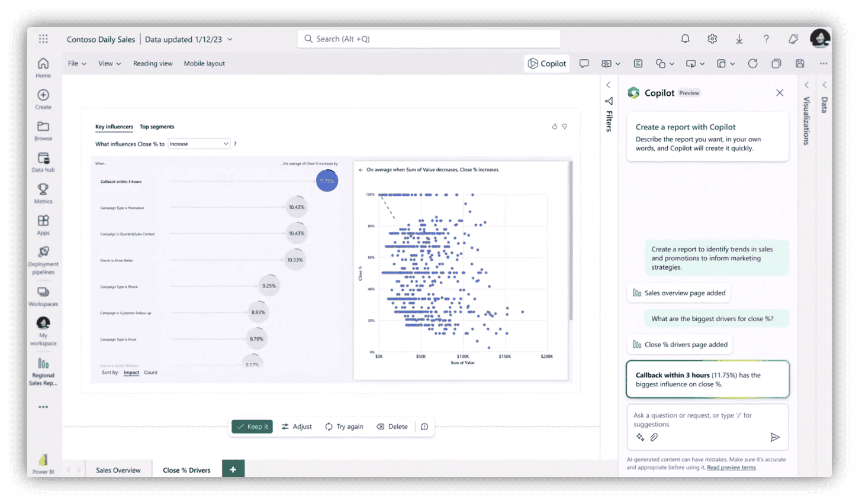Open the Increase dropdown
The width and height of the screenshot is (859, 504).
[199, 144]
